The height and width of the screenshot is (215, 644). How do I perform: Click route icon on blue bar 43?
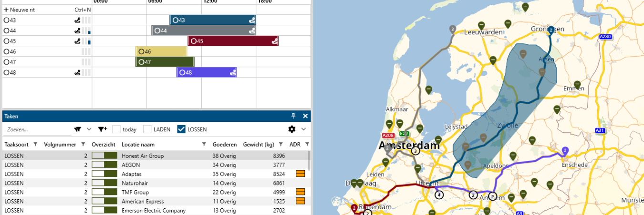point(252,20)
